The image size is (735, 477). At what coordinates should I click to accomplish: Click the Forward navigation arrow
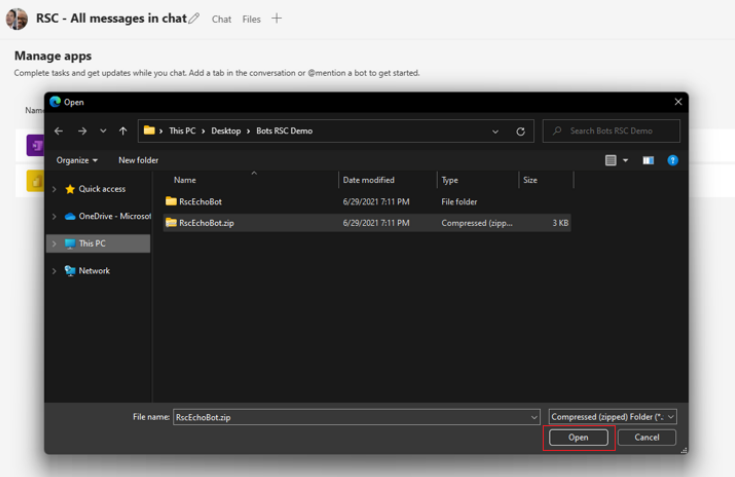tap(82, 131)
